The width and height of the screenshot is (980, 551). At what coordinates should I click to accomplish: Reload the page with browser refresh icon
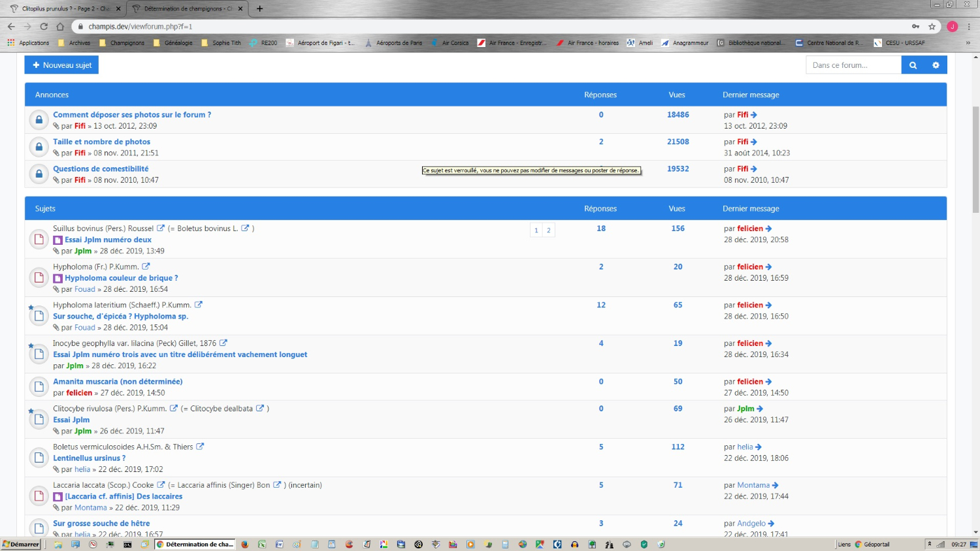(x=44, y=27)
